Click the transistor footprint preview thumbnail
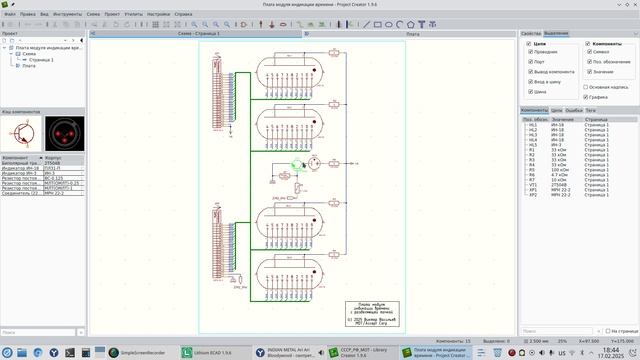This screenshot has height=360, width=640. (x=64, y=133)
